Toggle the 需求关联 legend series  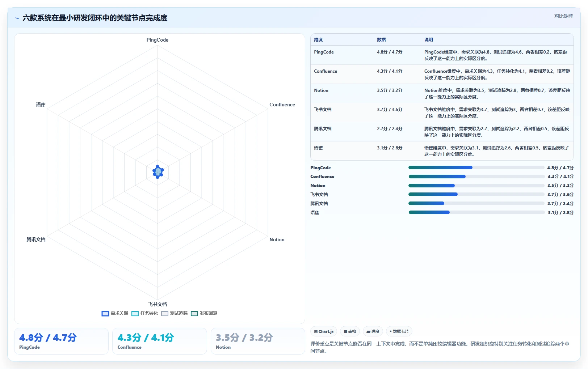click(x=115, y=313)
